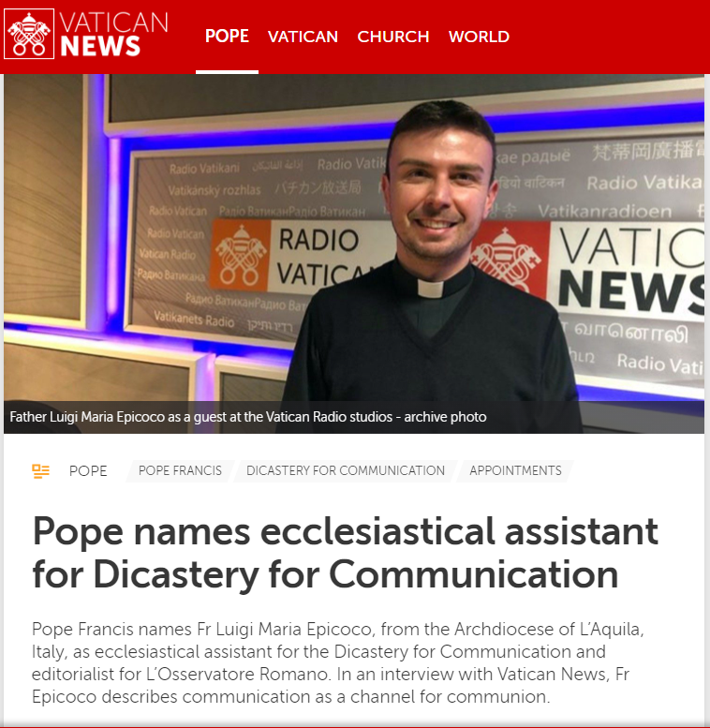Switch to the WORLD section
The width and height of the screenshot is (710, 728).
tap(479, 37)
